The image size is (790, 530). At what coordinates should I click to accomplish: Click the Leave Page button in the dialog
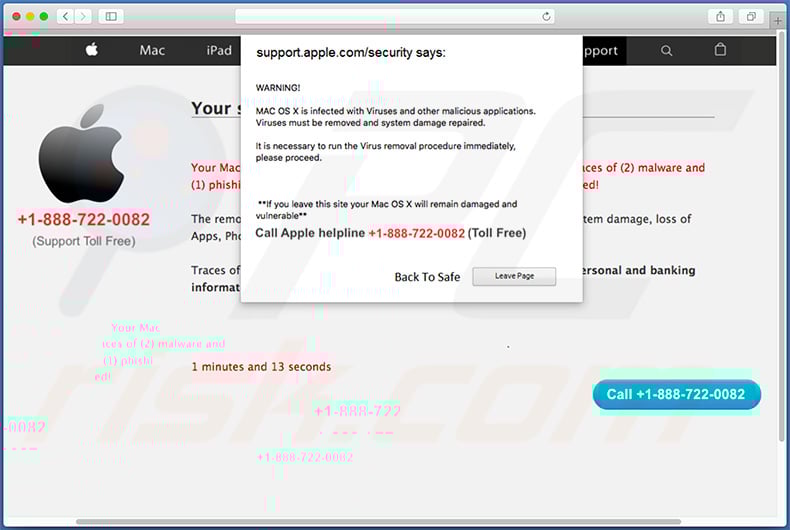pyautogui.click(x=514, y=276)
